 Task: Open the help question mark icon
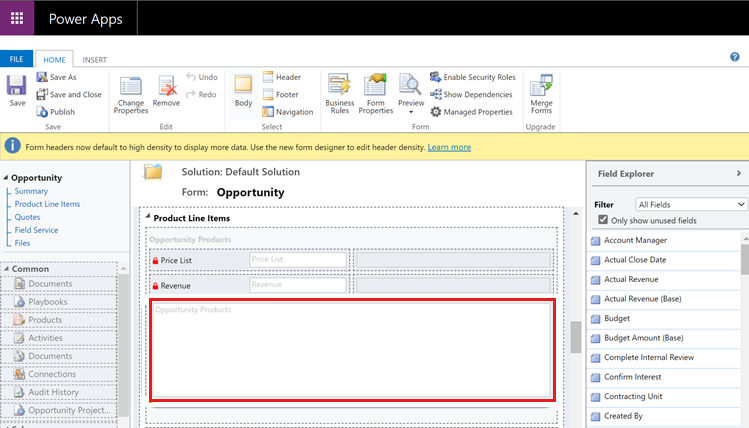(735, 57)
